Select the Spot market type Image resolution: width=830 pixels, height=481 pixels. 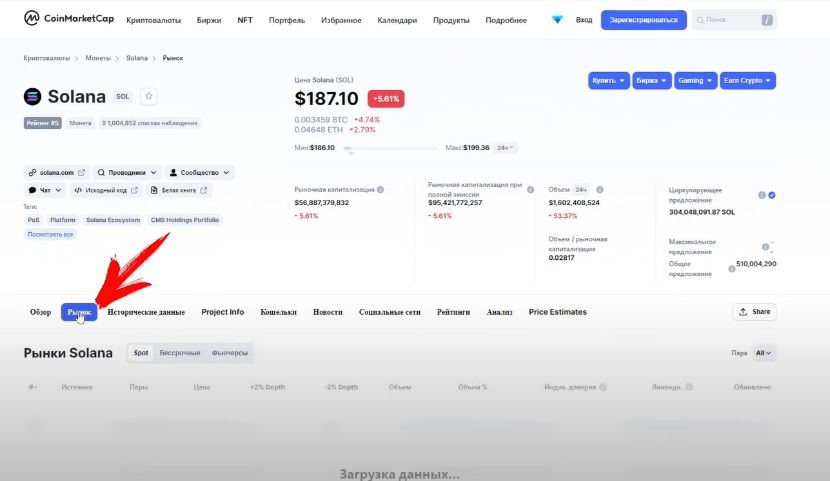[x=141, y=353]
